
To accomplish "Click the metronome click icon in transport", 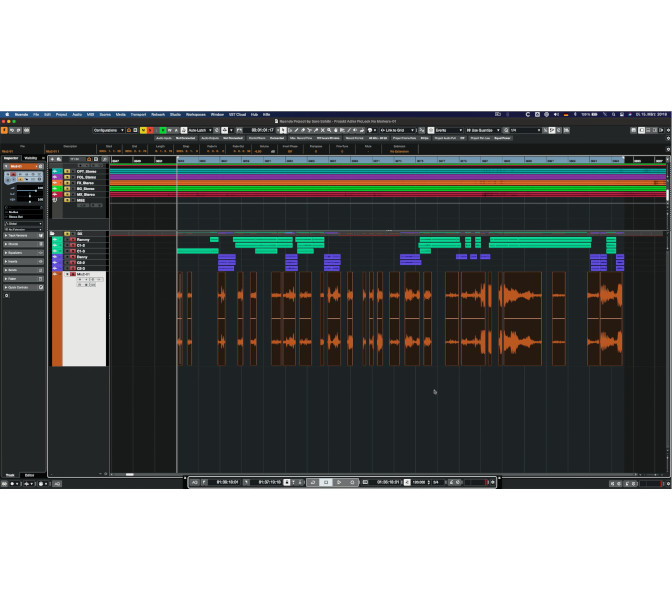I will 451,483.
